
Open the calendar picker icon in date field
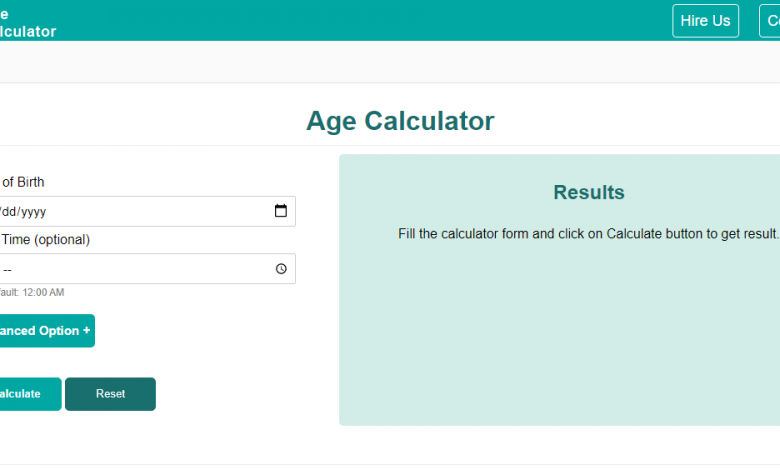pos(281,211)
